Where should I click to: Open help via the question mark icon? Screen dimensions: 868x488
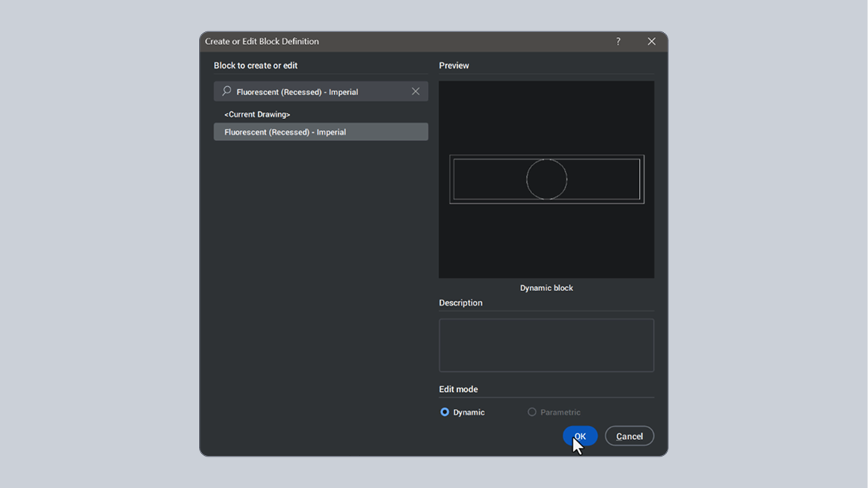(x=618, y=41)
